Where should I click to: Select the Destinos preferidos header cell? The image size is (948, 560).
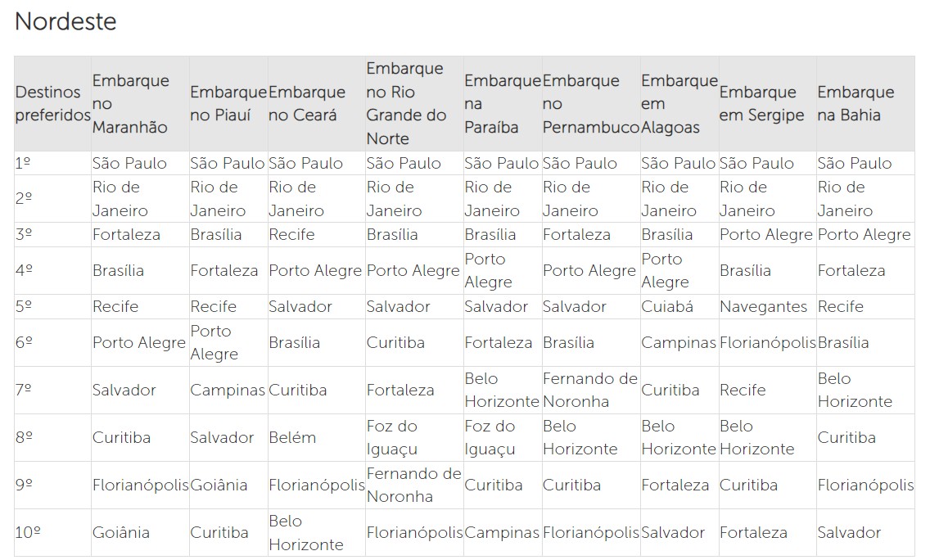pos(52,103)
